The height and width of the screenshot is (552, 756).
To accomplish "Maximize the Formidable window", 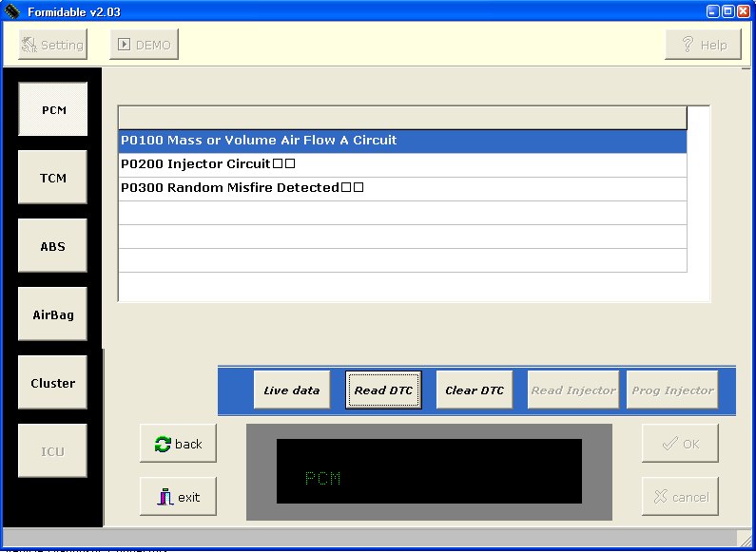I will click(x=728, y=11).
